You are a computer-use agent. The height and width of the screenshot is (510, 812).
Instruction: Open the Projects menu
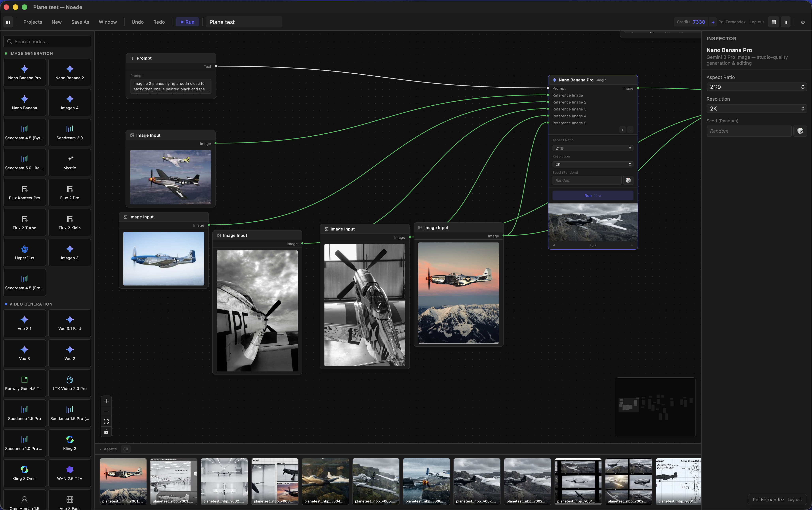point(33,22)
